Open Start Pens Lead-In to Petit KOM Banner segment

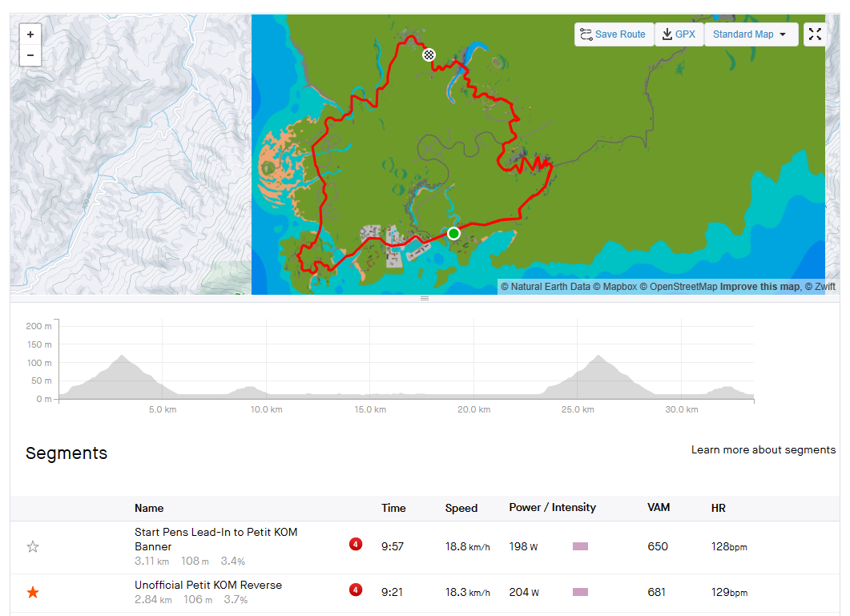point(216,539)
